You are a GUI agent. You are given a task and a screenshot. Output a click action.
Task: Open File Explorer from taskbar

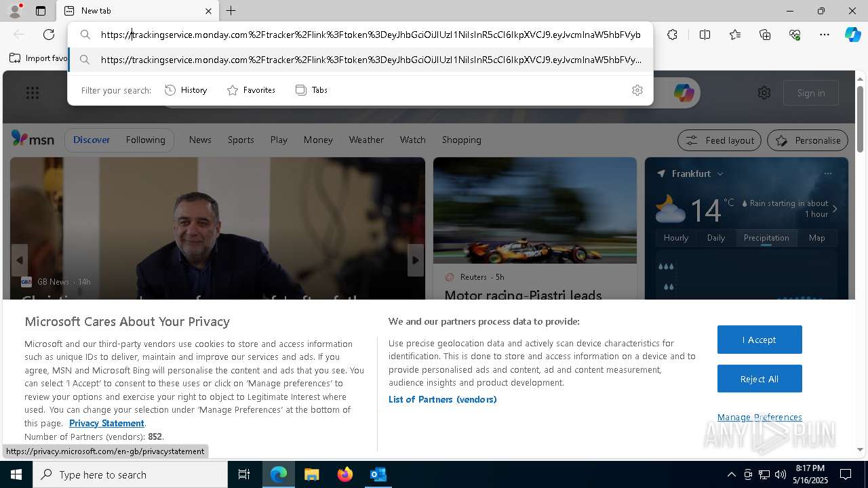click(311, 474)
